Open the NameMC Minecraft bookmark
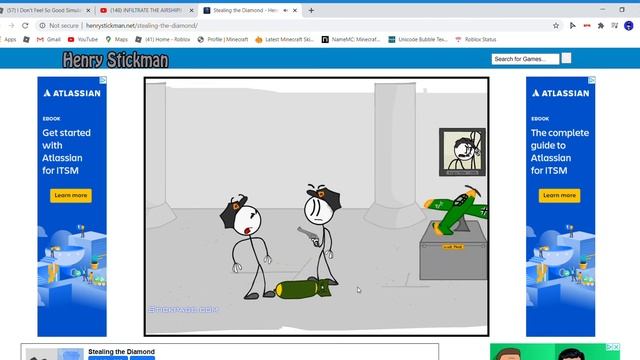 351,40
